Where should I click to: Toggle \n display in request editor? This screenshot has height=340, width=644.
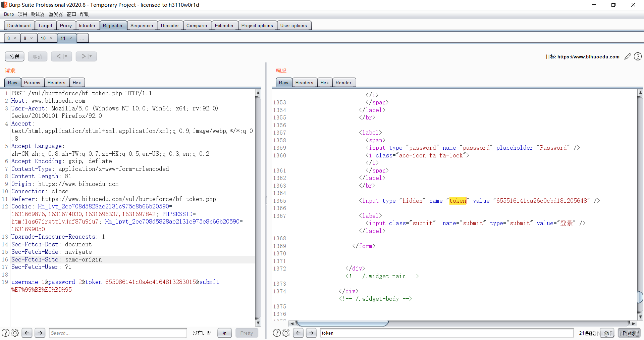coord(224,333)
